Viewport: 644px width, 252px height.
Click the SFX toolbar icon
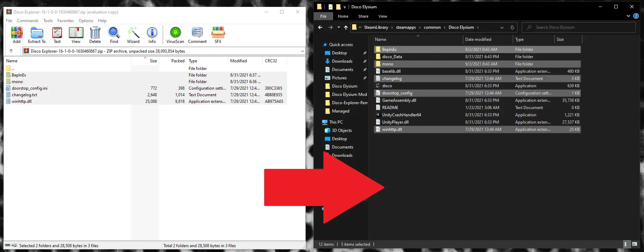tap(218, 35)
